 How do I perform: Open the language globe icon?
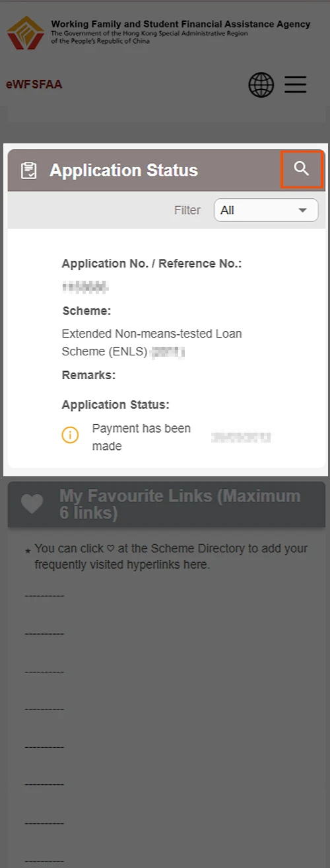point(261,85)
